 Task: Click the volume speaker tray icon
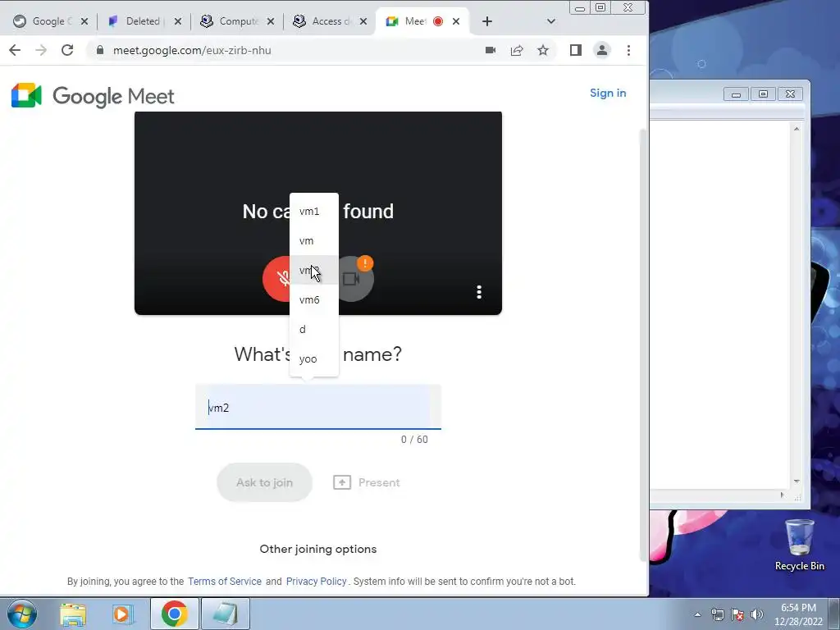pos(757,614)
